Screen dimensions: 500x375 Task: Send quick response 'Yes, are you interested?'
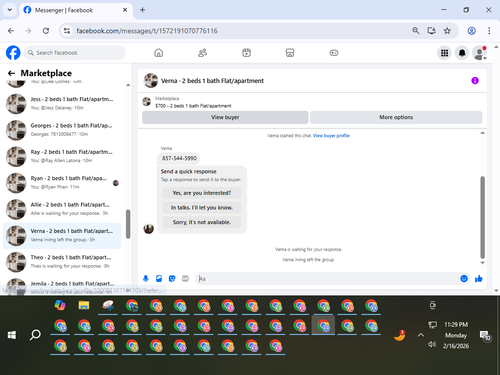[x=202, y=193]
